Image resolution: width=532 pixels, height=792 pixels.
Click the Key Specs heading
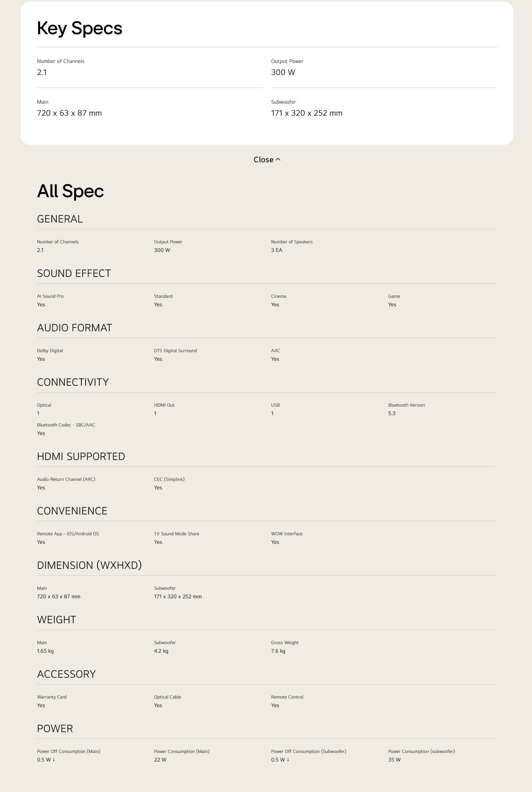(79, 28)
